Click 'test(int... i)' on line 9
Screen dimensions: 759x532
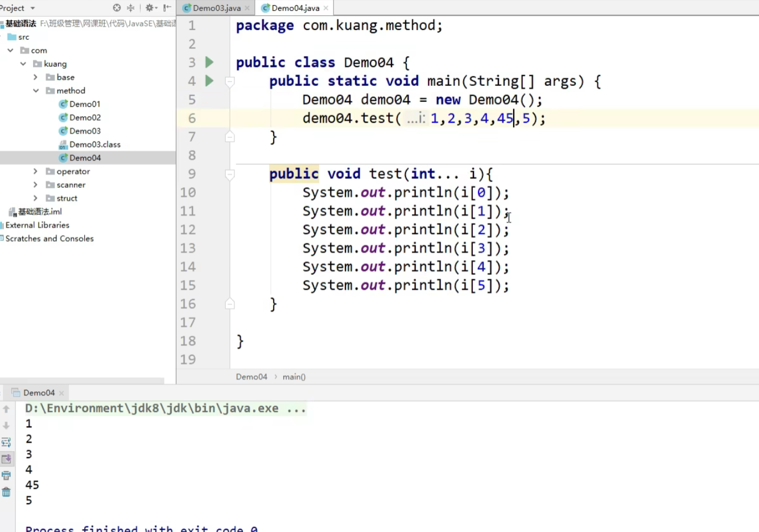click(426, 174)
